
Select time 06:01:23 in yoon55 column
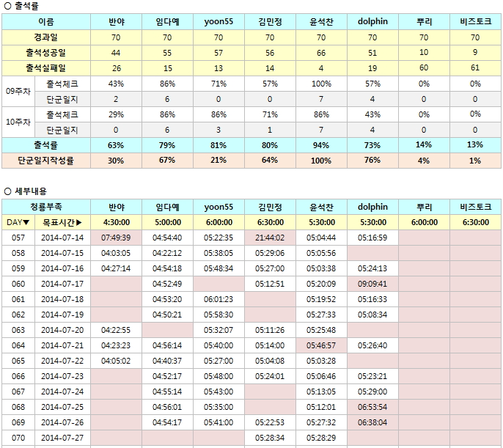pyautogui.click(x=219, y=299)
